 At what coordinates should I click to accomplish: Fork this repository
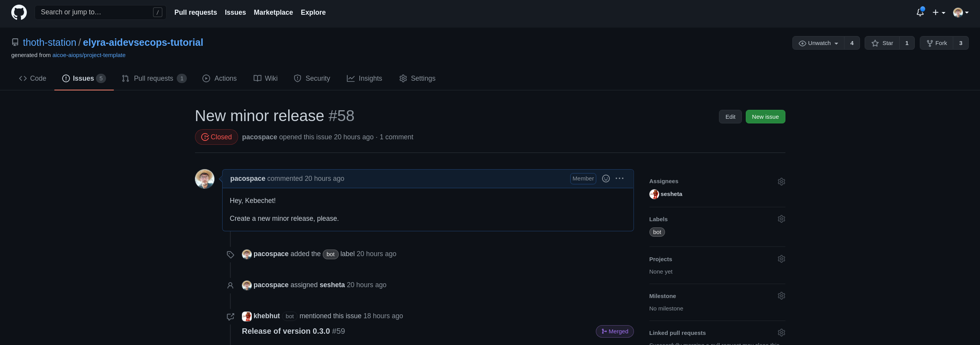pyautogui.click(x=936, y=43)
